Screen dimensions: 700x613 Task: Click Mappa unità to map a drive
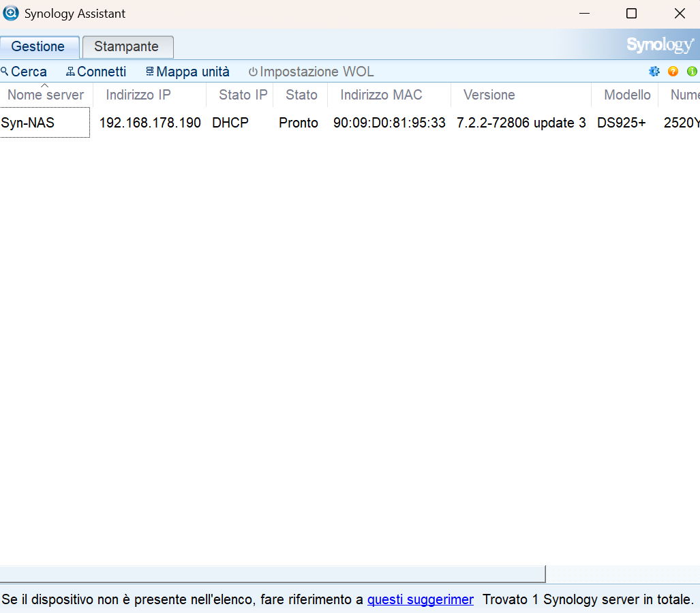[187, 72]
